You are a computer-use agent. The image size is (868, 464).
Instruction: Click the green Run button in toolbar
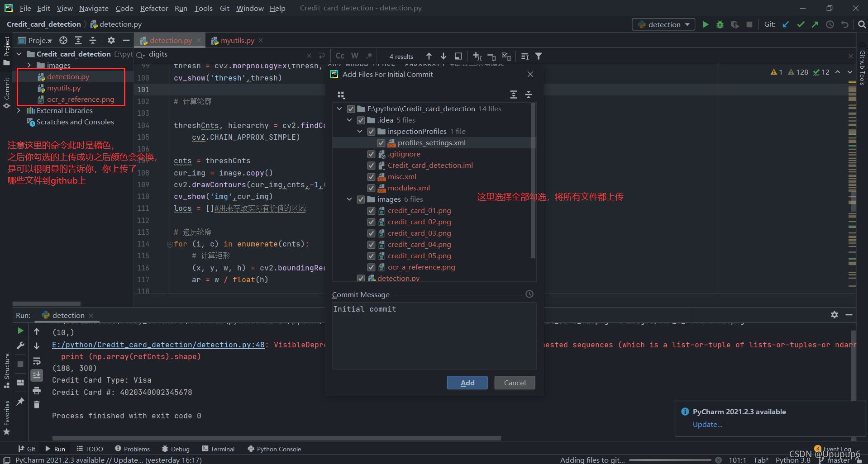click(x=706, y=24)
